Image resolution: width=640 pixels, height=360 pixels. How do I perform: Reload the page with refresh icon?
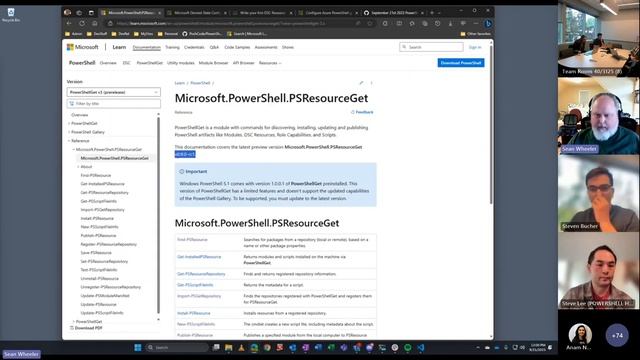tap(82, 23)
